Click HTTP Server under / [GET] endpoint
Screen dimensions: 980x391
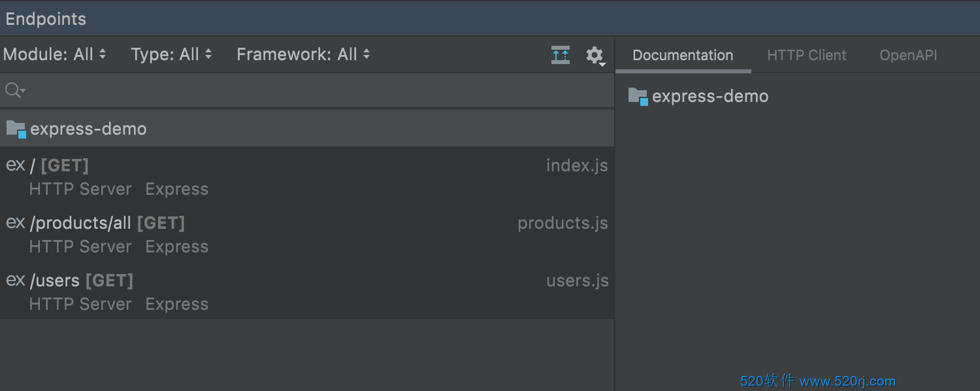[80, 189]
